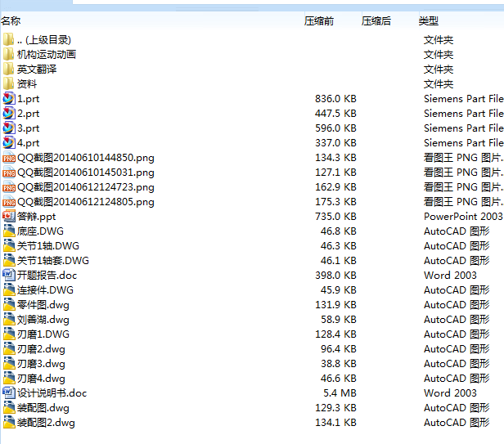Click the 文件夹 type of 资料
This screenshot has height=444, width=504.
pyautogui.click(x=439, y=84)
